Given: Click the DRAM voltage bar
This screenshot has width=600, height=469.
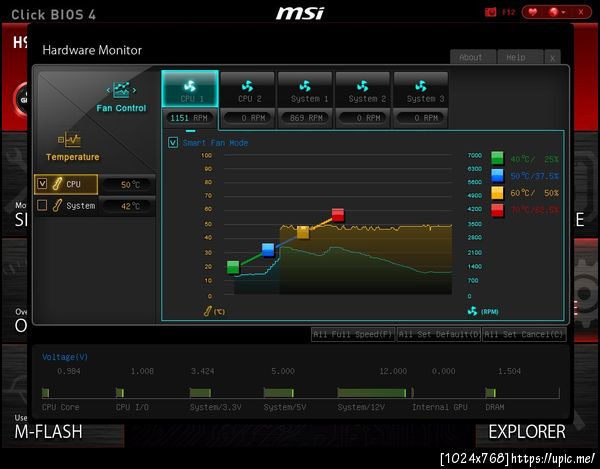Looking at the screenshot, I should (491, 393).
